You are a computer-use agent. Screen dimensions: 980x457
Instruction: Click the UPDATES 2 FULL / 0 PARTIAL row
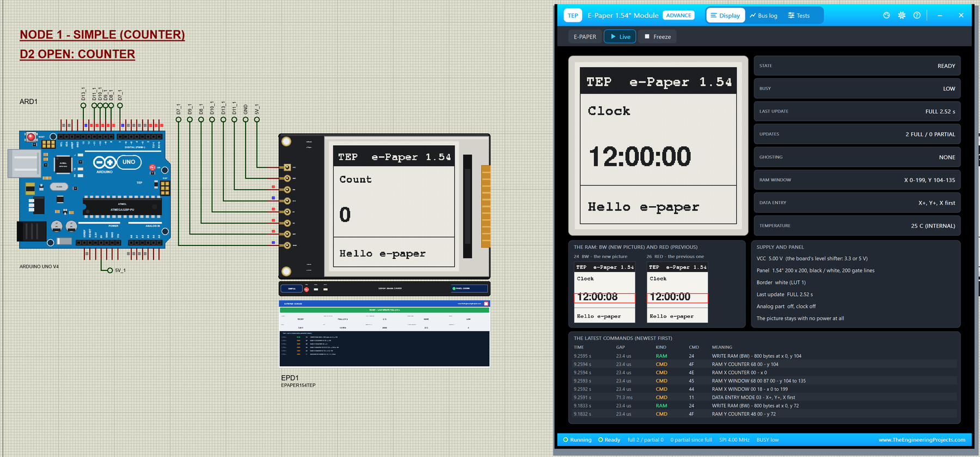tap(857, 134)
